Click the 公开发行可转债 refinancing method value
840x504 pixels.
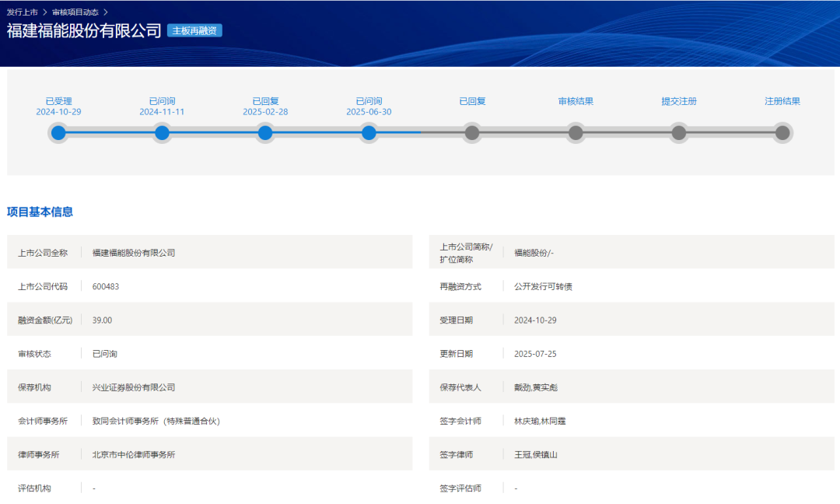point(544,286)
